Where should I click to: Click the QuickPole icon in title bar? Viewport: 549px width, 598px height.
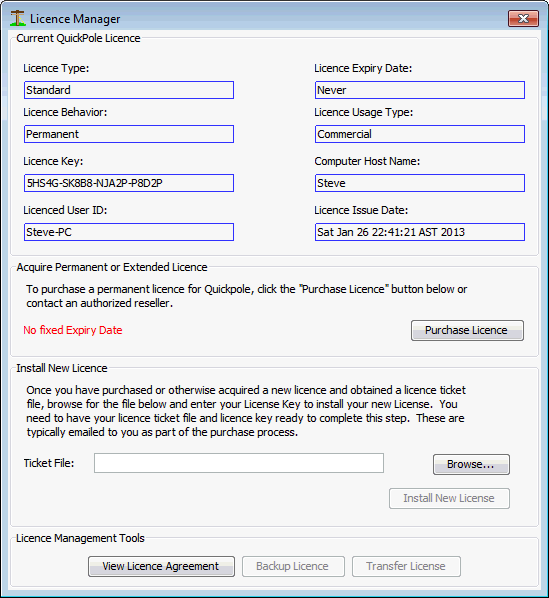pyautogui.click(x=18, y=18)
